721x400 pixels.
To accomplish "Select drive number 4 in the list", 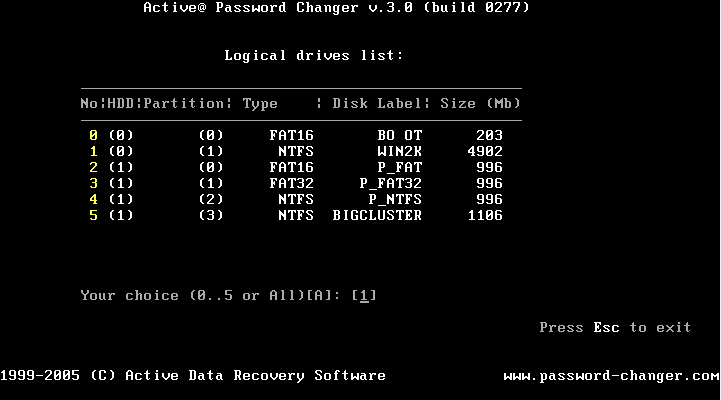I will 93,200.
